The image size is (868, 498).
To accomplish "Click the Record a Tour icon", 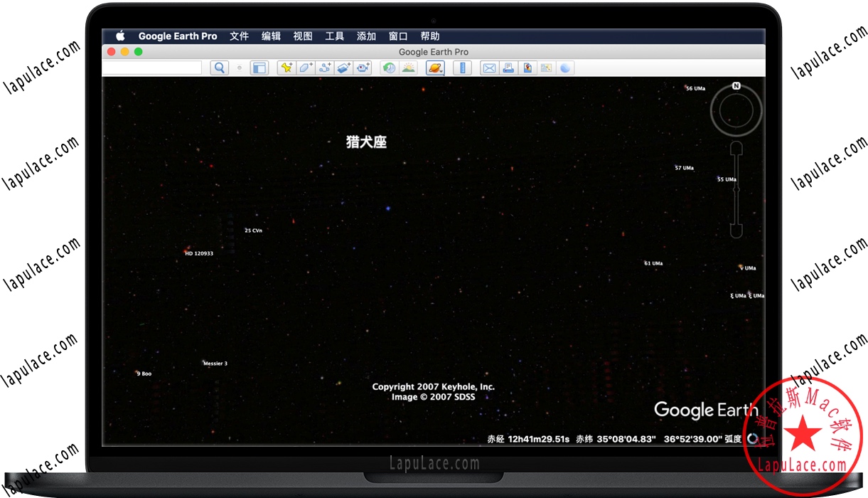I will (364, 68).
